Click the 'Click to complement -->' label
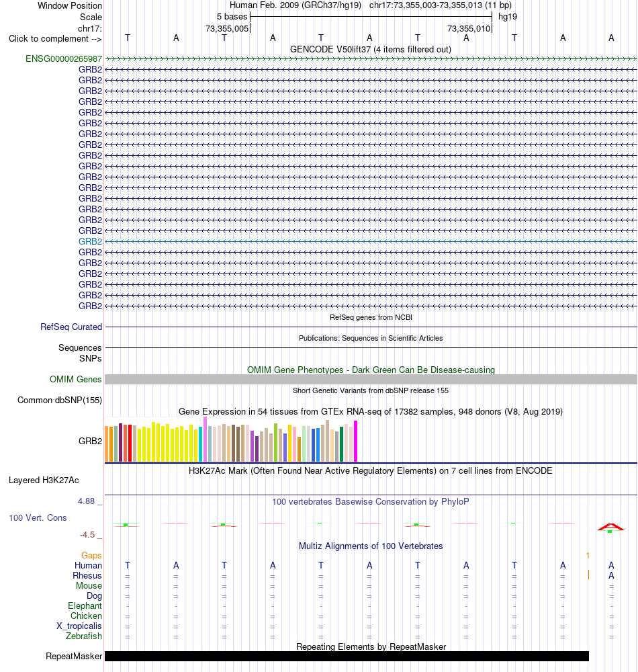This screenshot has height=672, width=638. [x=55, y=38]
